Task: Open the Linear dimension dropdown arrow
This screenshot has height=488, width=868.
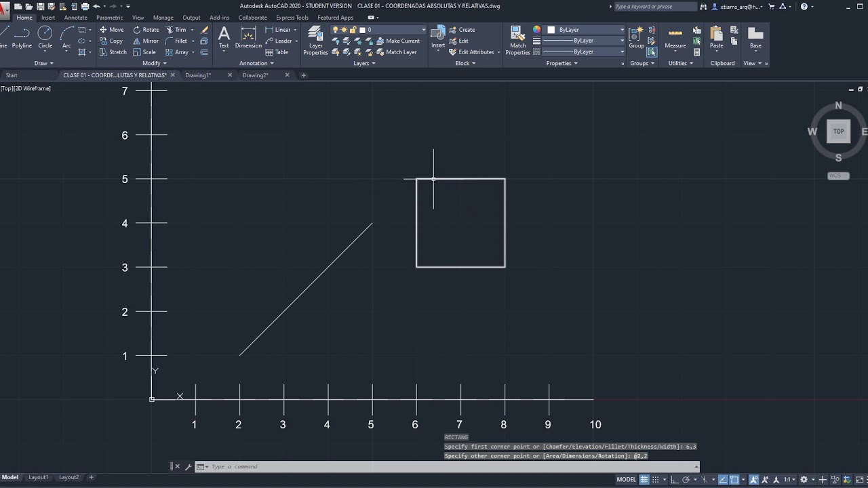Action: 295,30
